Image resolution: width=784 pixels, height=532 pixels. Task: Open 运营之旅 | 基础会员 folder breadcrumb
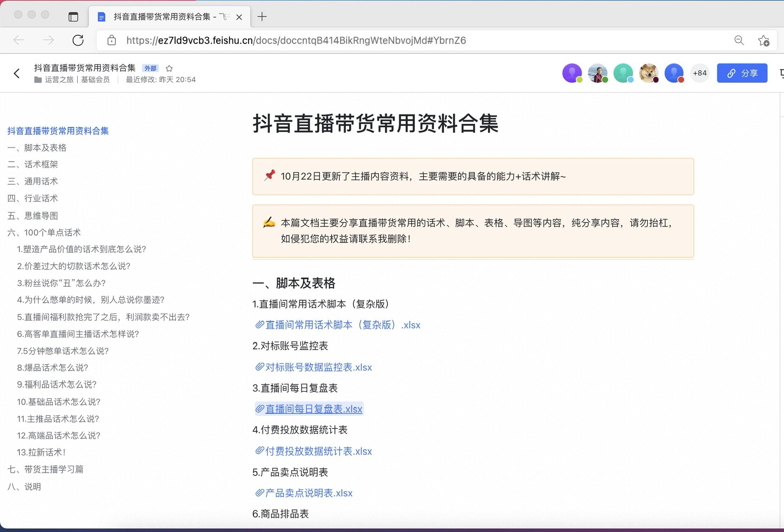[77, 79]
